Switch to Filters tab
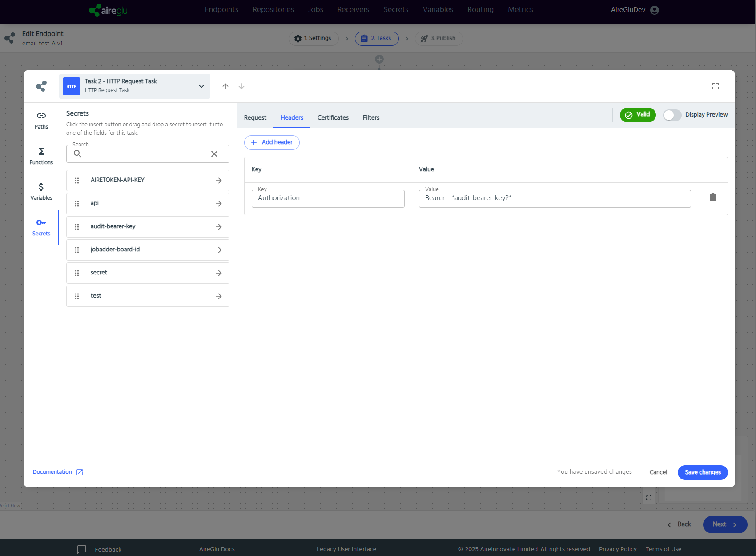The image size is (756, 556). pyautogui.click(x=371, y=117)
